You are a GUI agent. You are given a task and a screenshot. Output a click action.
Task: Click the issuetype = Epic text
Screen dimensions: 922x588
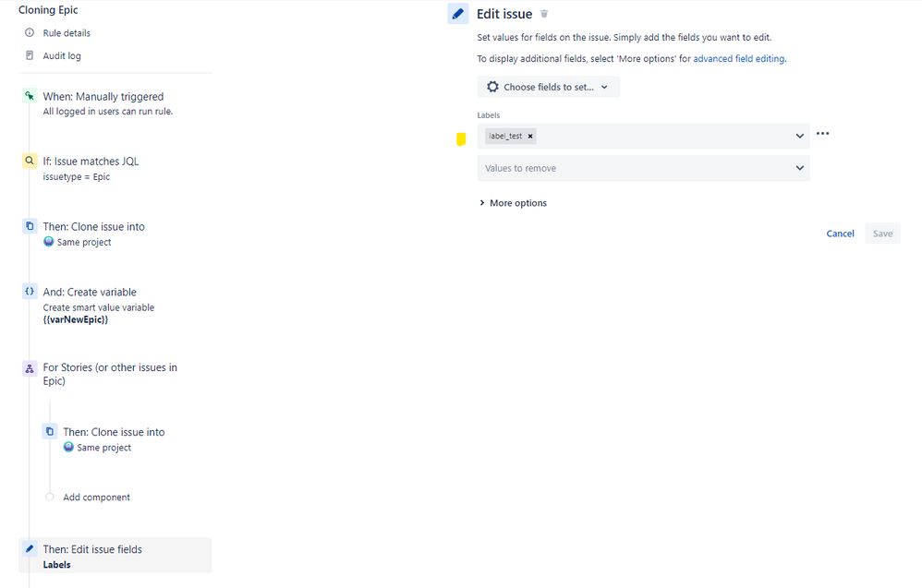coord(77,177)
